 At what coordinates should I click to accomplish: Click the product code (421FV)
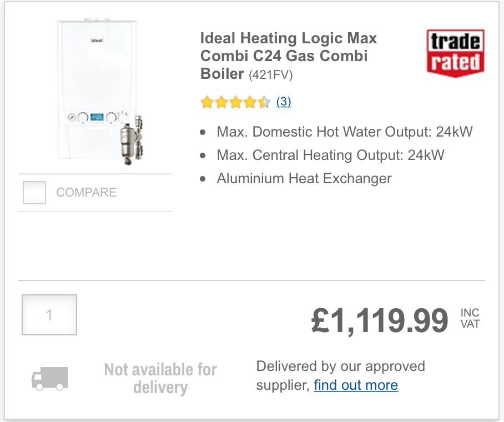[x=271, y=75]
